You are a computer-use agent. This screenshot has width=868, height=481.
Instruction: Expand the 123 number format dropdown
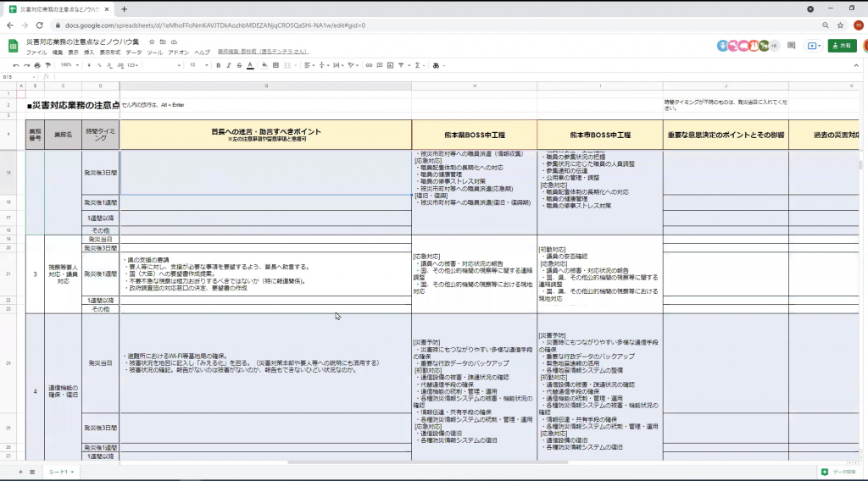coord(132,65)
